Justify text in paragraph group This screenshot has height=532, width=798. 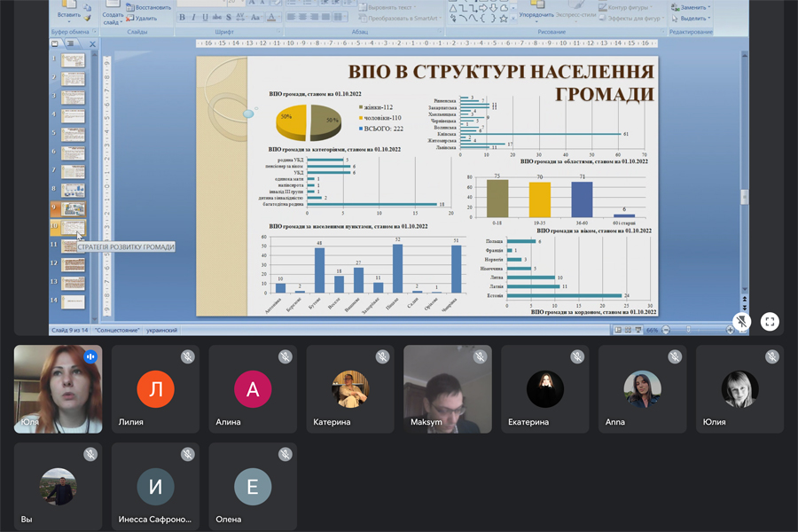pos(325,17)
